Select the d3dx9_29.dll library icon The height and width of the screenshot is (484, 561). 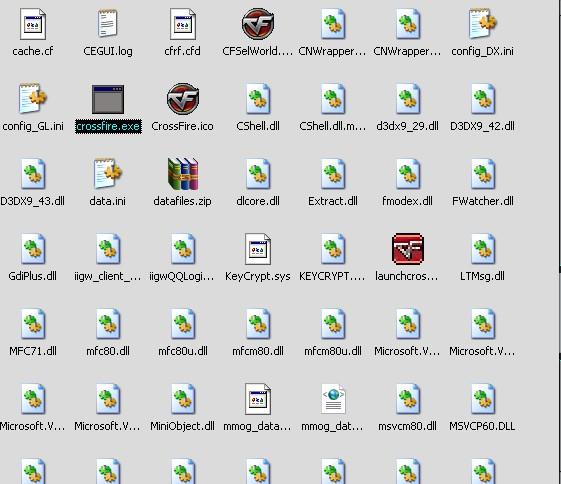tap(408, 99)
